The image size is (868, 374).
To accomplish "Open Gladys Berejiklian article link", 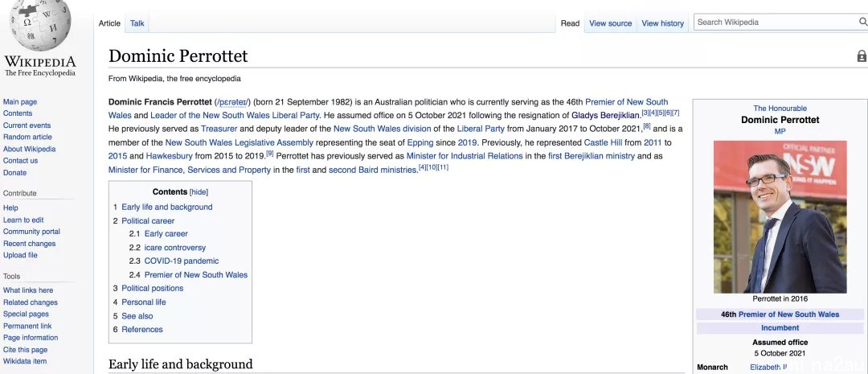I will tap(606, 116).
